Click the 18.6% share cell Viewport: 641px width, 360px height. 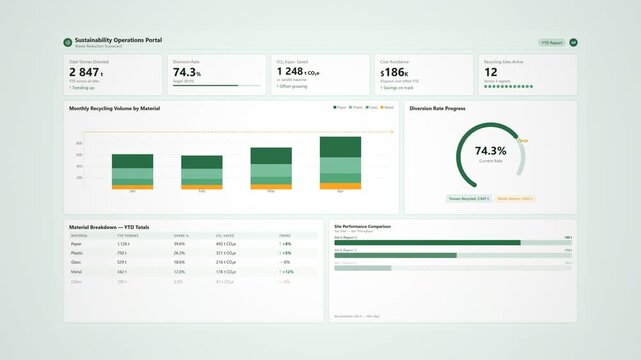[x=179, y=262]
